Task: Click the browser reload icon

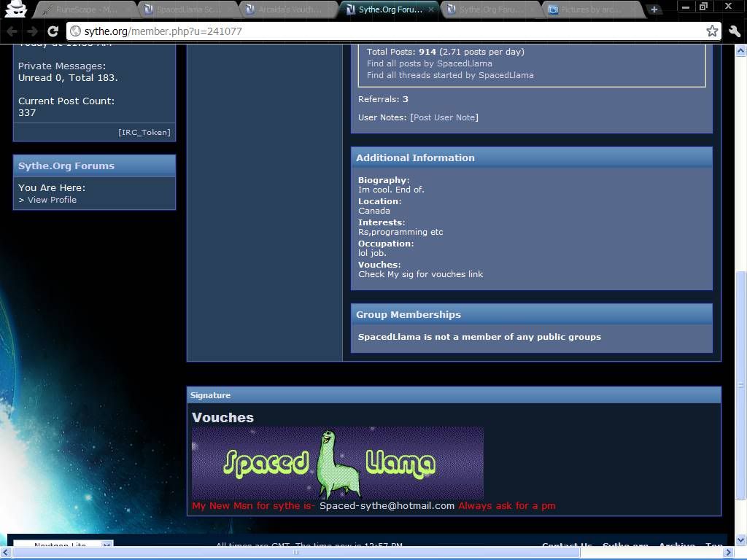Action: click(53, 31)
